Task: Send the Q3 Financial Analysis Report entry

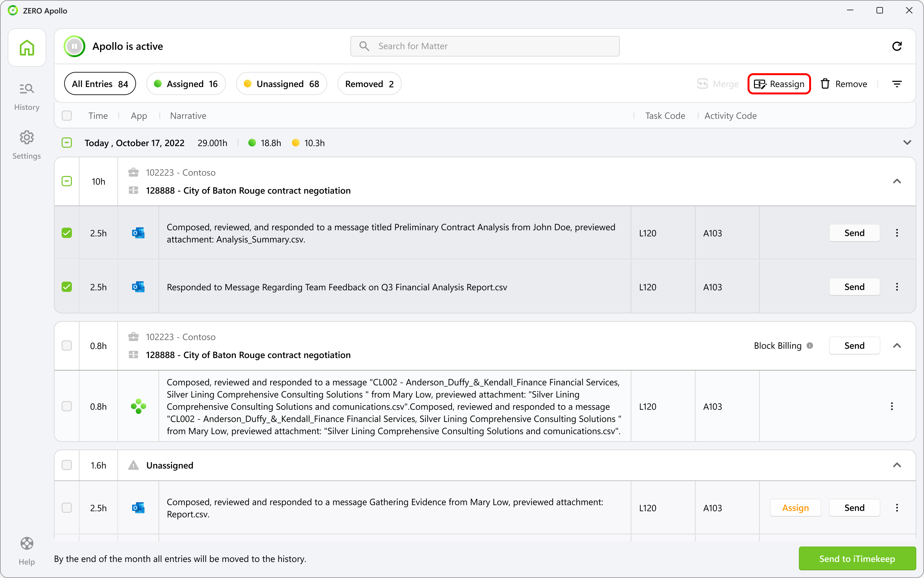Action: tap(854, 287)
